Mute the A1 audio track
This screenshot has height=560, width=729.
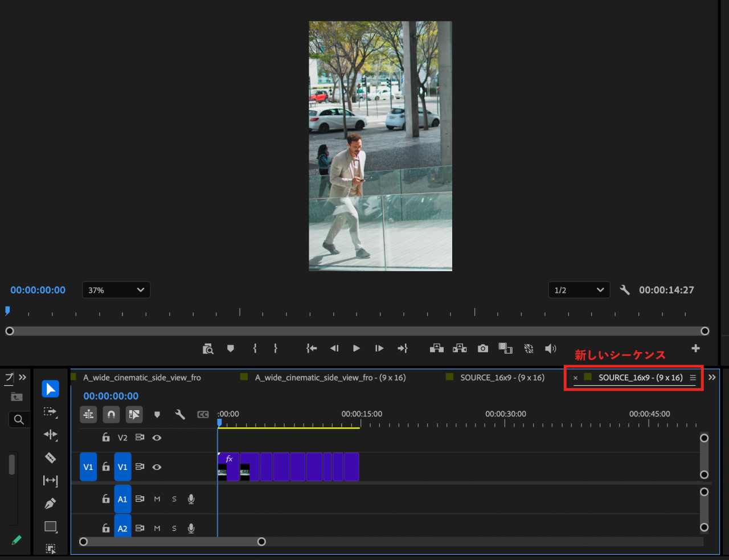pos(157,499)
